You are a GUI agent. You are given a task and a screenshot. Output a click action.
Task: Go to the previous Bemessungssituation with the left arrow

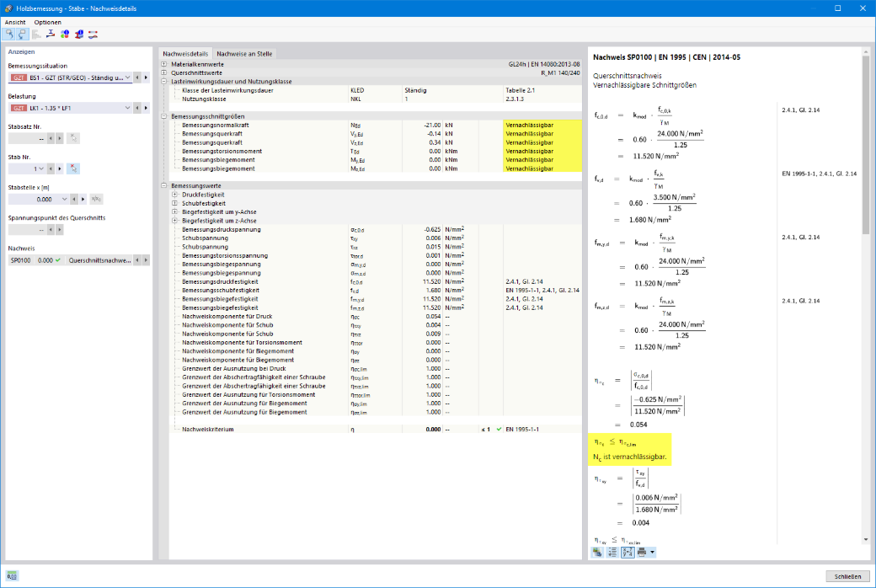(x=137, y=78)
